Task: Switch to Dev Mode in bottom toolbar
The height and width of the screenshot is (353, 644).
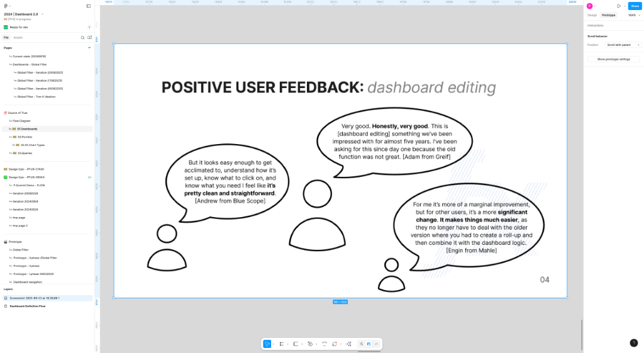Action: click(x=376, y=344)
